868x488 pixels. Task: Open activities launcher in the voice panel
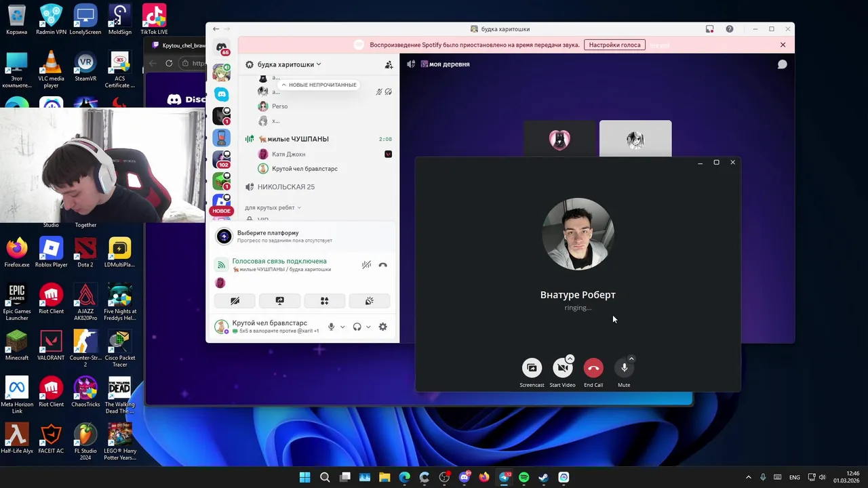324,300
